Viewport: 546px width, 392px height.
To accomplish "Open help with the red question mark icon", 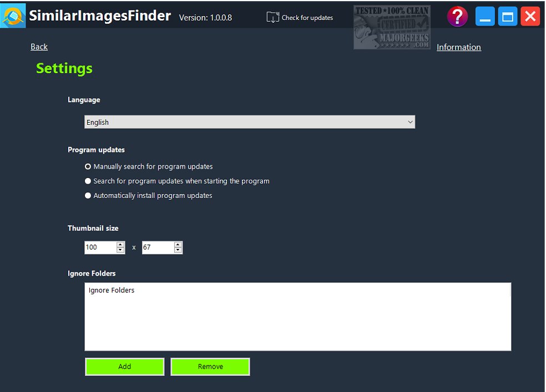I will [457, 16].
